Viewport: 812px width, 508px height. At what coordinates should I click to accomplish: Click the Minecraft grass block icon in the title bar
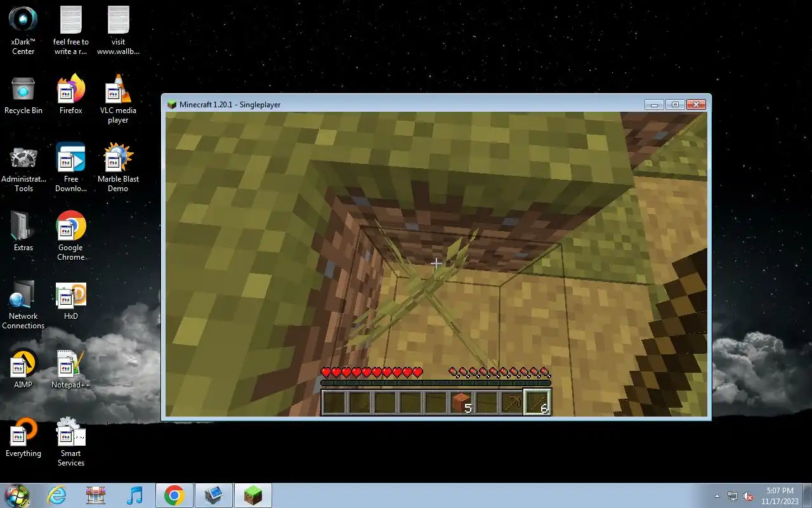[172, 105]
